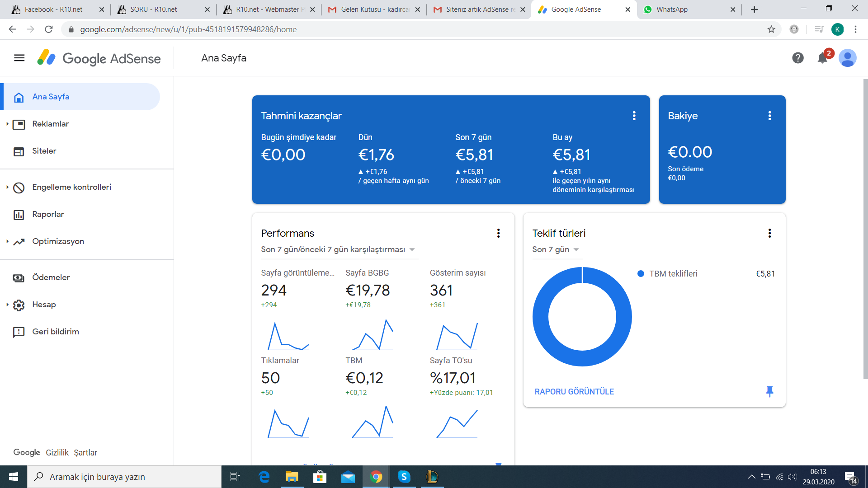Screen dimensions: 868x488
Task: Open Teklif türleri Son 7 gün dropdown
Action: click(x=557, y=249)
